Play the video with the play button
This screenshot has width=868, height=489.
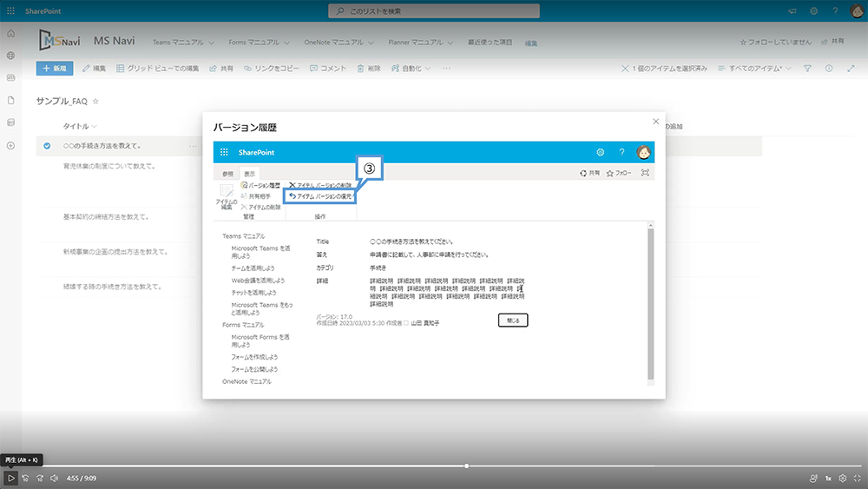point(10,478)
